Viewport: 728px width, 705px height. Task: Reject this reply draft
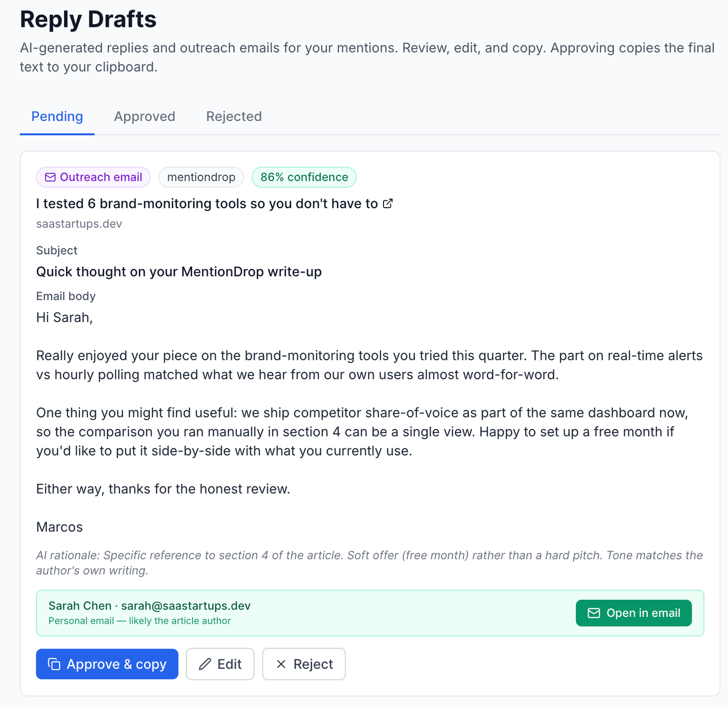[304, 664]
